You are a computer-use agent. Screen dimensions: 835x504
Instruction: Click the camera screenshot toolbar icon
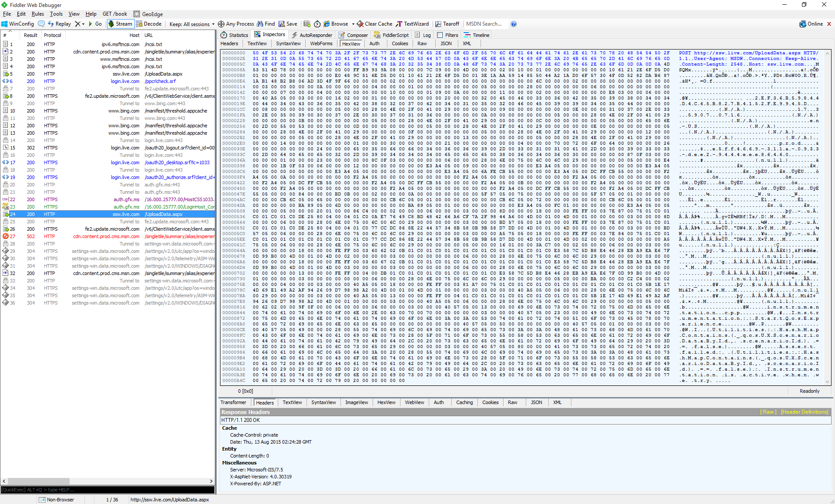click(x=307, y=24)
